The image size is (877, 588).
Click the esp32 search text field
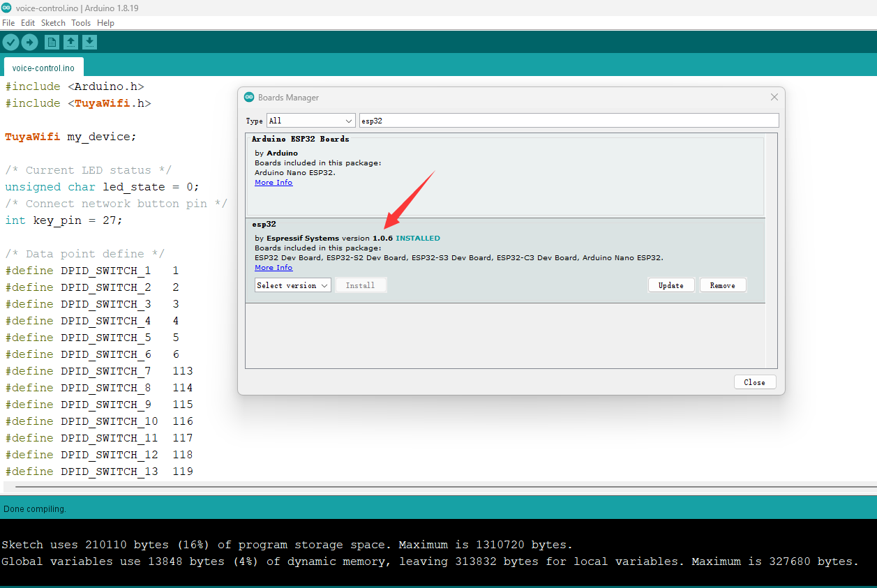point(568,121)
